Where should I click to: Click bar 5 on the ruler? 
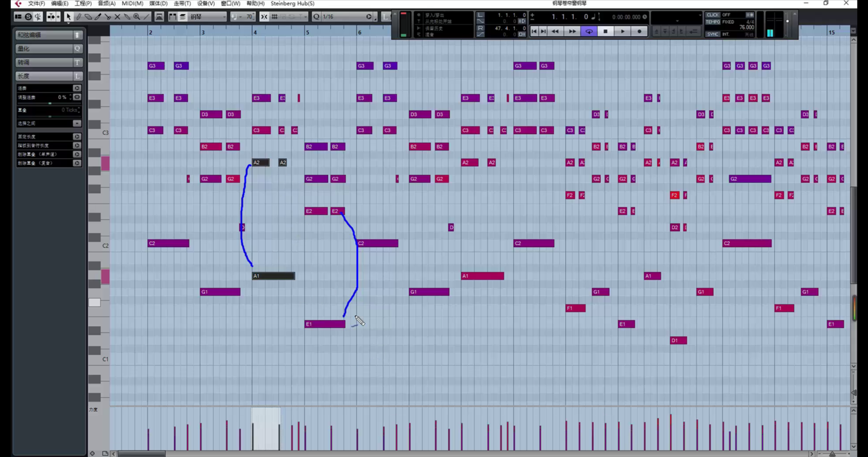tap(307, 32)
